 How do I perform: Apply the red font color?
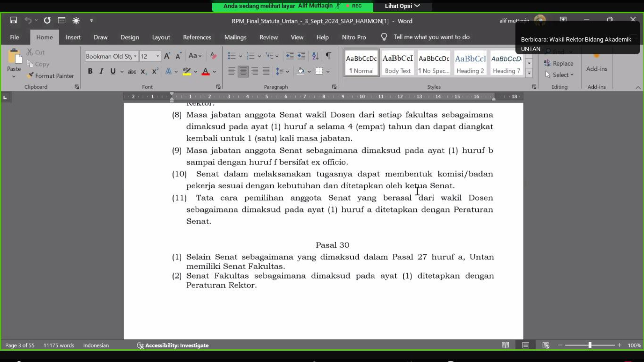pyautogui.click(x=206, y=71)
